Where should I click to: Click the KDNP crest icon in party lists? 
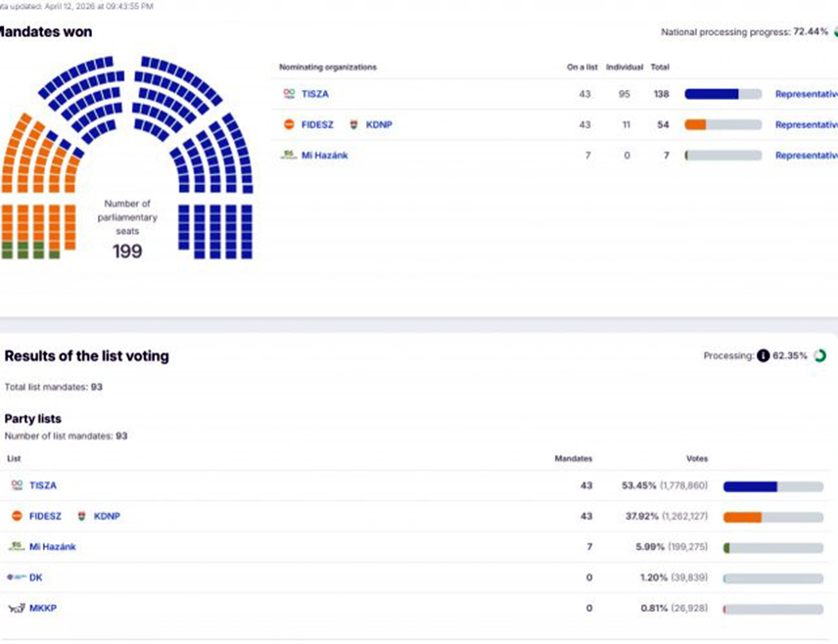click(81, 516)
